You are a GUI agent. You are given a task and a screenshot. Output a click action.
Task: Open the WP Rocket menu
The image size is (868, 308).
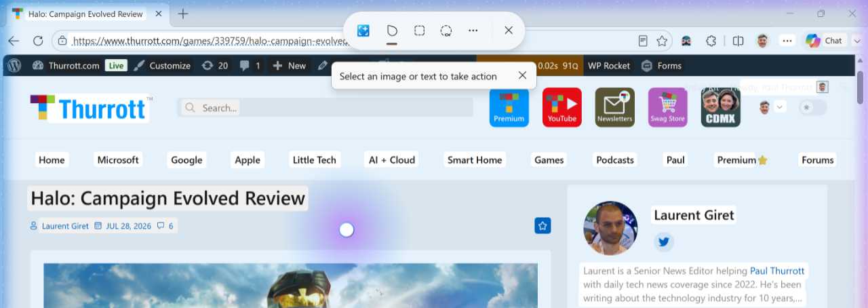tap(608, 65)
